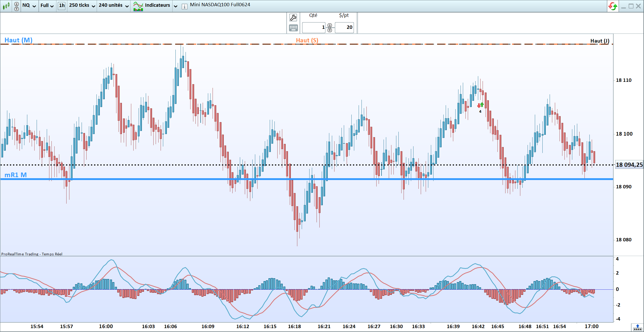Click the Qté quantity input field
The image size is (644, 332).
(x=314, y=27)
